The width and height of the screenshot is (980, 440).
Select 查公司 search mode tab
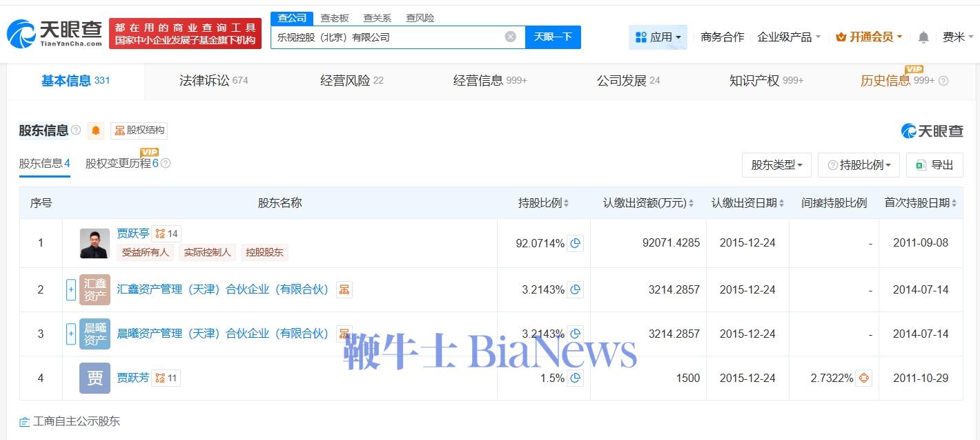coord(292,18)
